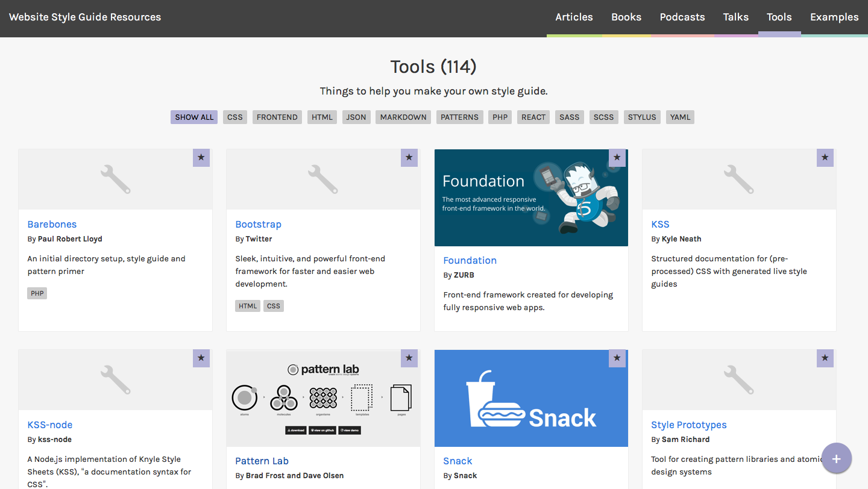Viewport: 868px width, 489px height.
Task: Filter tools by FRONTEND
Action: coord(277,117)
